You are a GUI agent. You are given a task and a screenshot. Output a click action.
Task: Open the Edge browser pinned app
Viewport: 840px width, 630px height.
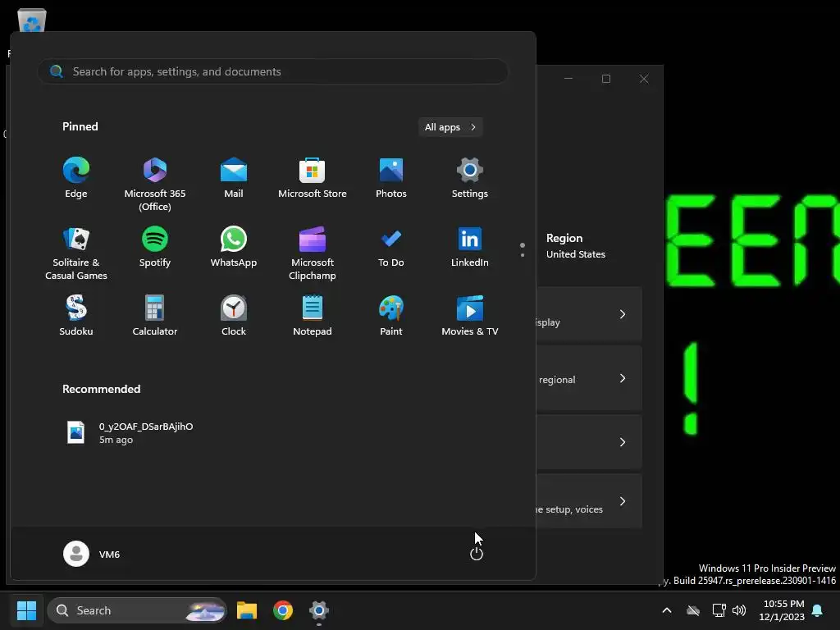76,178
